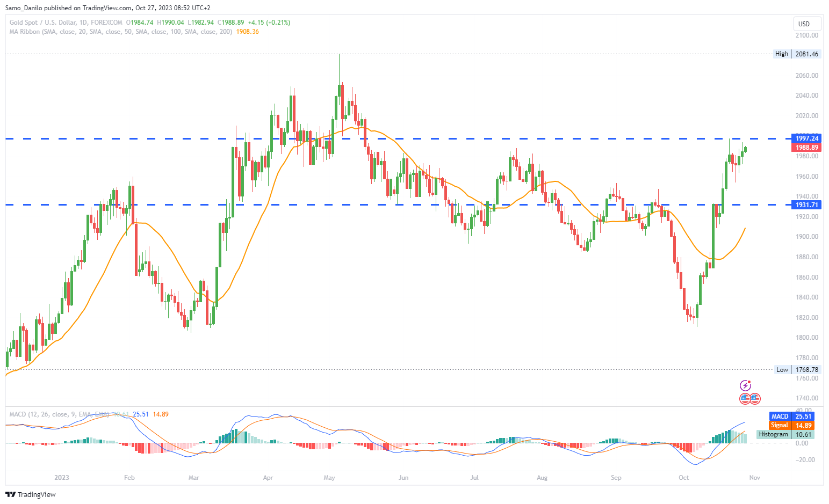Select the MACD (12, 26, close, 9) legend
The width and height of the screenshot is (829, 504).
pos(58,414)
